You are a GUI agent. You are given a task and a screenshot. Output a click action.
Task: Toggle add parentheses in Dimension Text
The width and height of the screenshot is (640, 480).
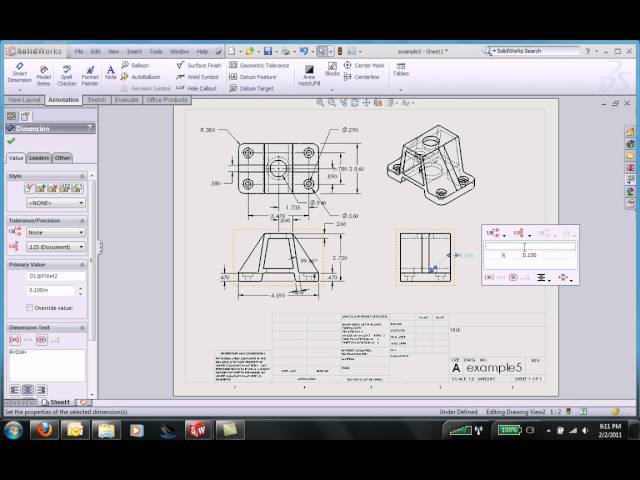pyautogui.click(x=15, y=340)
